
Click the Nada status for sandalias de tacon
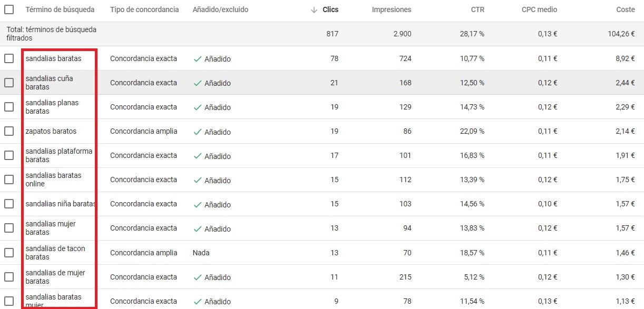(201, 253)
